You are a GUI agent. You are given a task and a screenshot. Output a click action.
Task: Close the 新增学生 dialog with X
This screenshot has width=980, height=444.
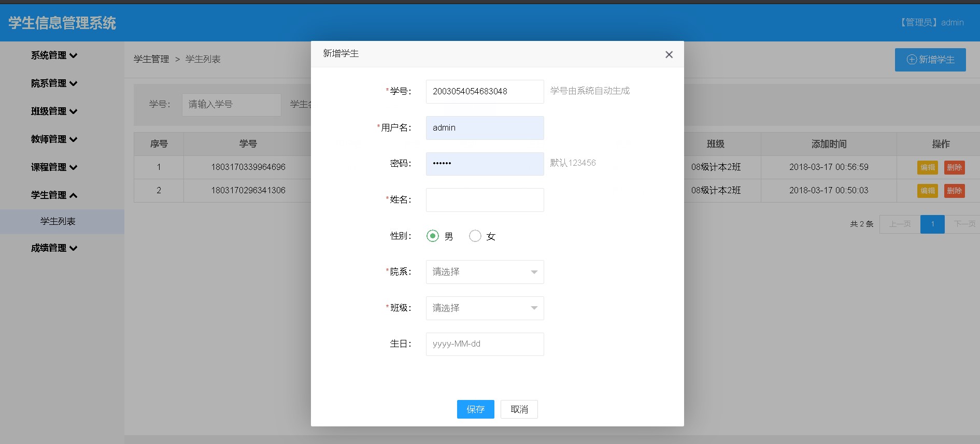(x=669, y=54)
